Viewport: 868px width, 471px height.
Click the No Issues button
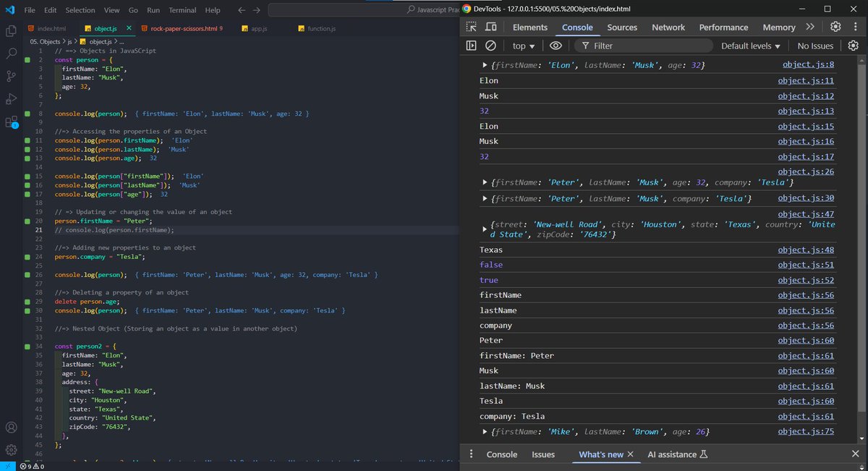tap(815, 46)
